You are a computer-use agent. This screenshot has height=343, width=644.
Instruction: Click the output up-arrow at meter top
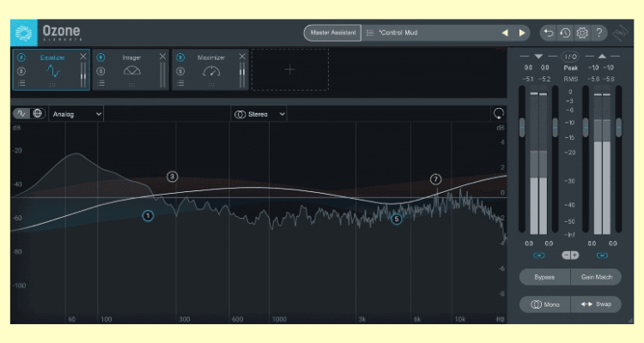tap(602, 57)
